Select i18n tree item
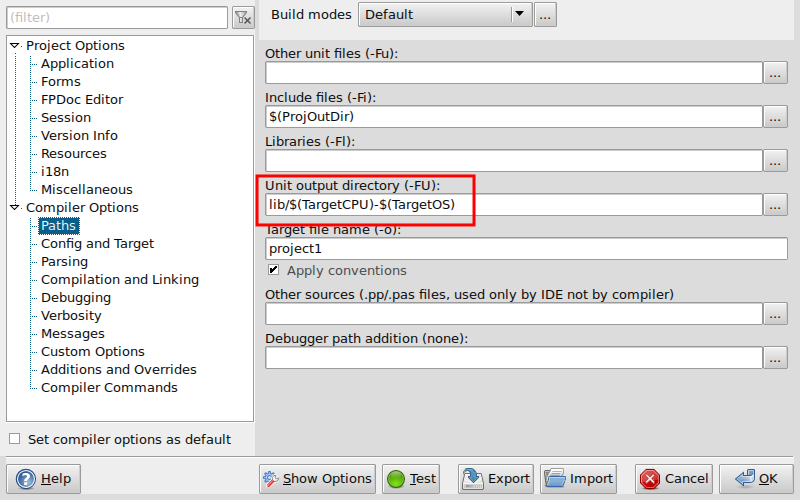800x500 pixels. (55, 171)
